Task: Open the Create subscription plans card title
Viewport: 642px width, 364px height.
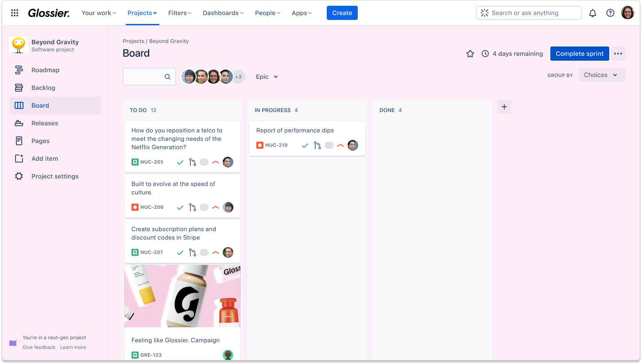Action: point(174,233)
